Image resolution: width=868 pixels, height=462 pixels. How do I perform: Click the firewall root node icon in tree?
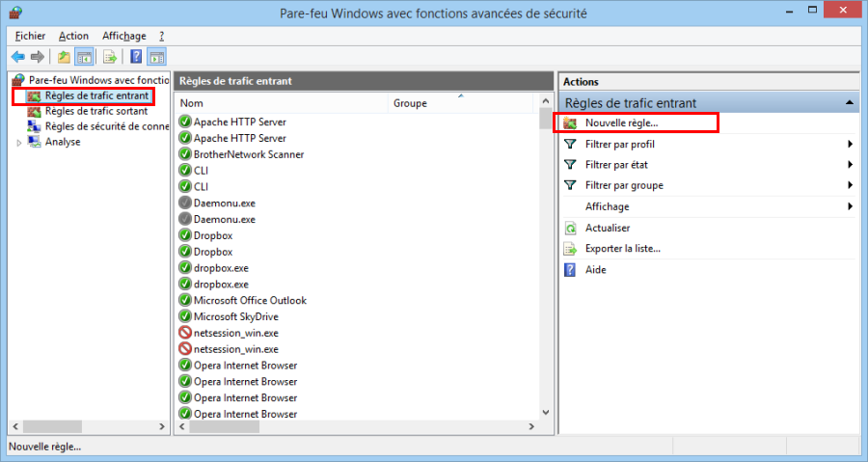pos(18,80)
